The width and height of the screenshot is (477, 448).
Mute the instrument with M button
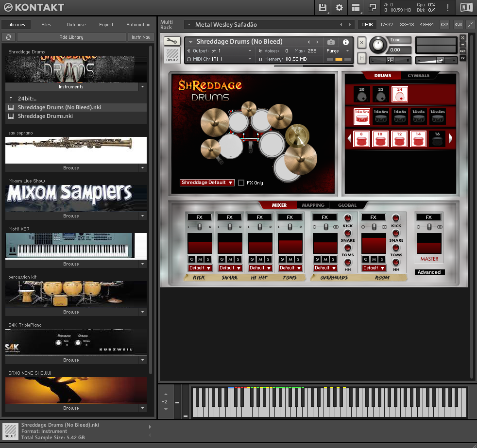tap(361, 58)
